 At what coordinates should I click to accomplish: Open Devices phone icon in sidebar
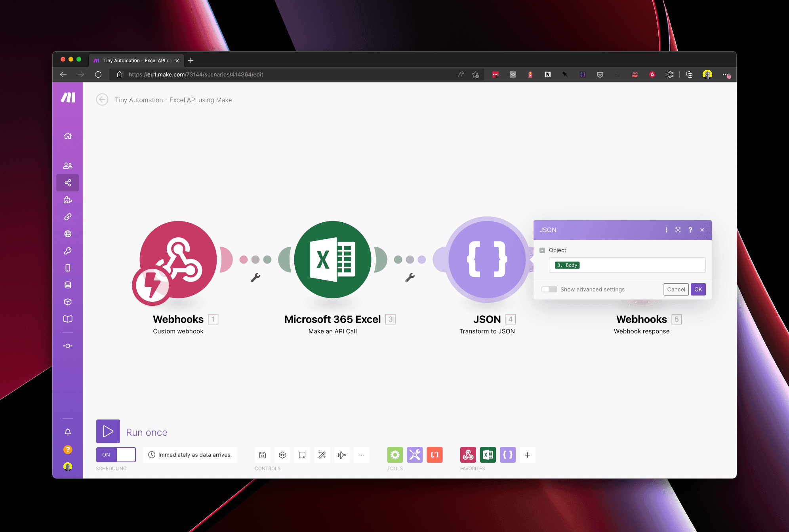68,268
